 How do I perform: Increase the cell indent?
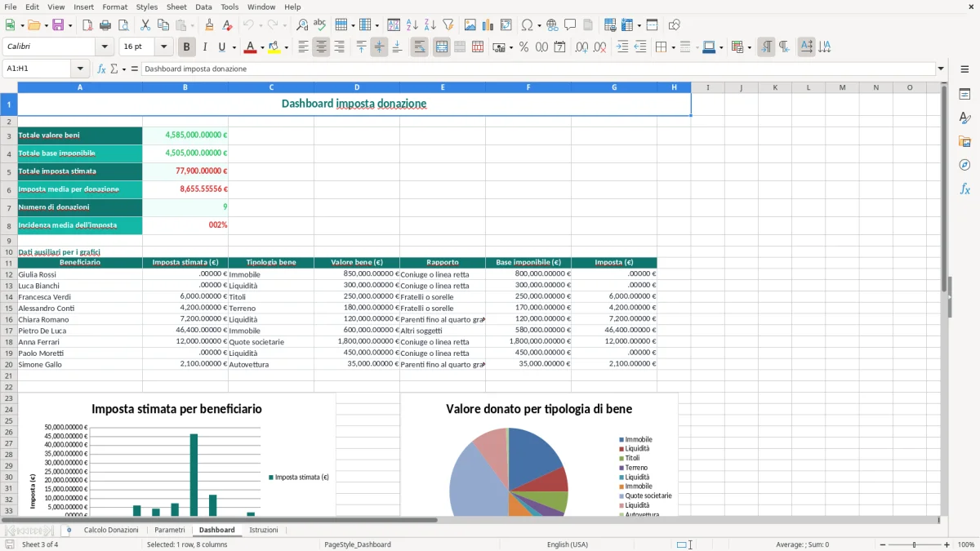click(x=622, y=47)
